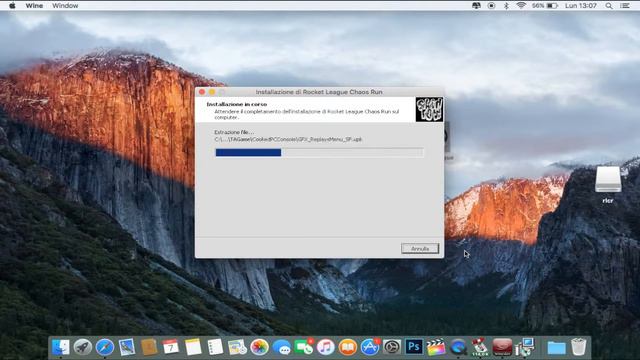Click the 'Installazione in corso' heading
This screenshot has height=360, width=640.
[237, 104]
